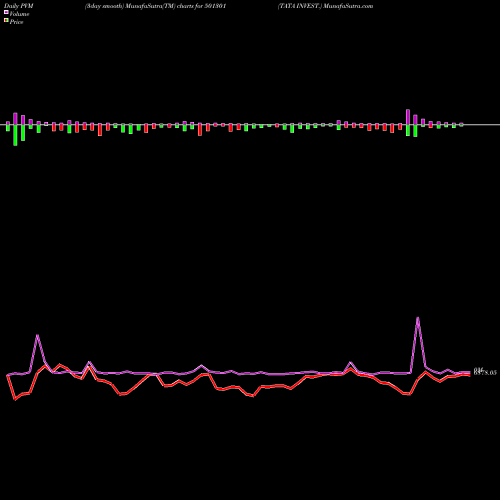This screenshot has width=500, height=500.
Task: Click the Price legend color swatch
Action: tap(6, 21)
